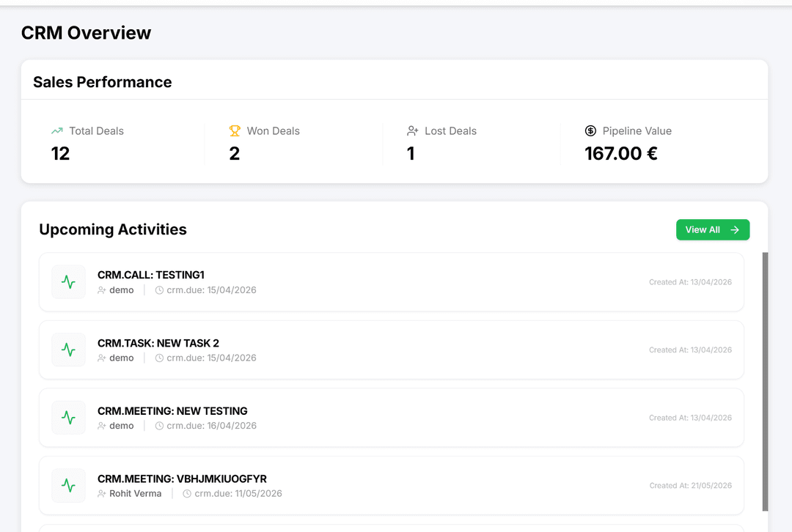Click pulse icon for CRM.MEETING: VBHJMKIUOGFYR
The height and width of the screenshot is (532, 792).
point(69,485)
